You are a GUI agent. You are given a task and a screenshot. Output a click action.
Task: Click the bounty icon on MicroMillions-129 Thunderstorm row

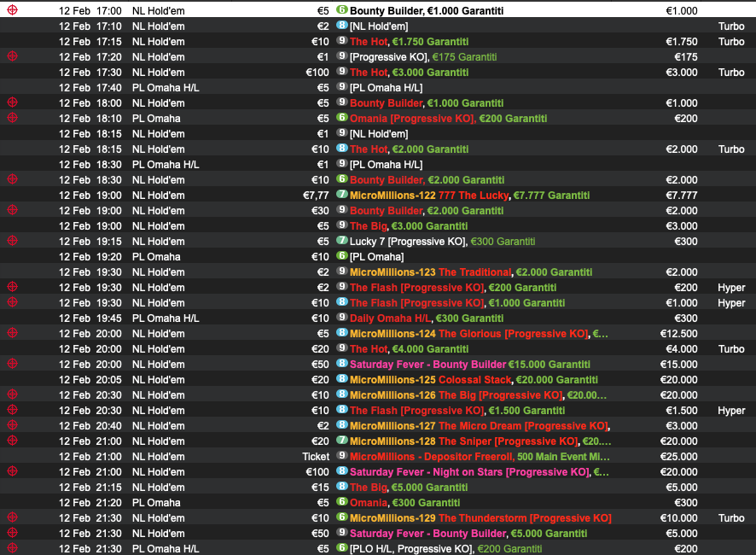[x=13, y=517]
